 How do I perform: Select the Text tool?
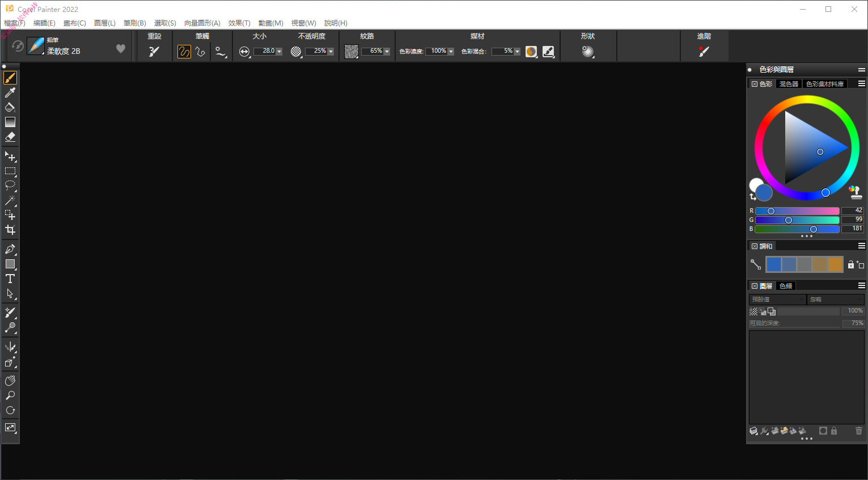coord(10,279)
